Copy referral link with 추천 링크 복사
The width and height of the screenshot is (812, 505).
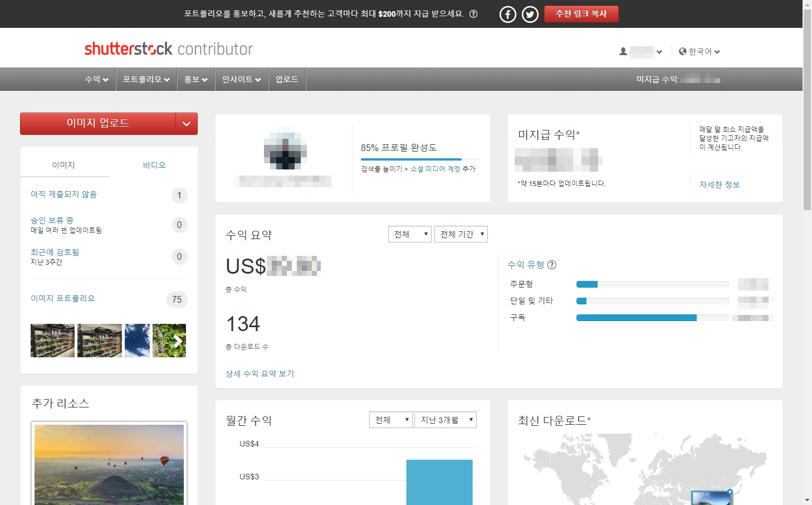click(x=581, y=14)
